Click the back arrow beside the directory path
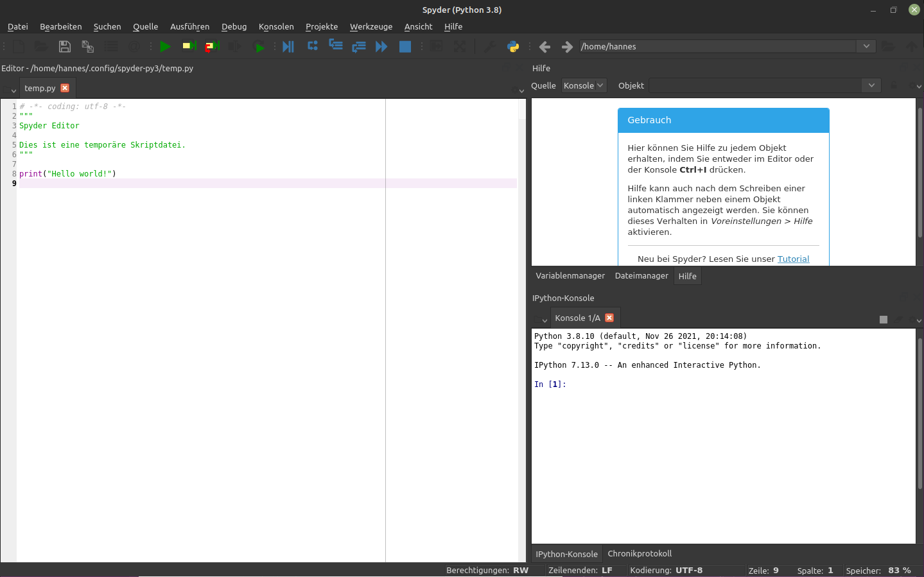The image size is (924, 577). pos(545,47)
